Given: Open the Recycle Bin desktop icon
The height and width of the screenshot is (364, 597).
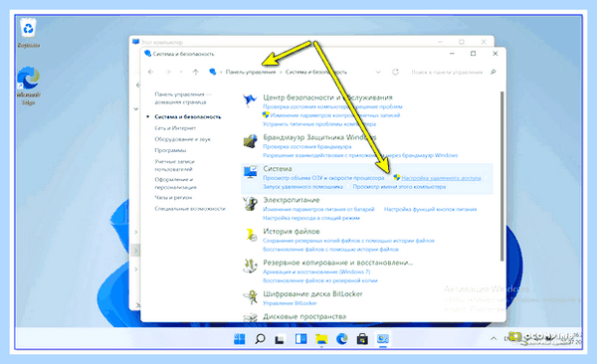Looking at the screenshot, I should [x=29, y=29].
